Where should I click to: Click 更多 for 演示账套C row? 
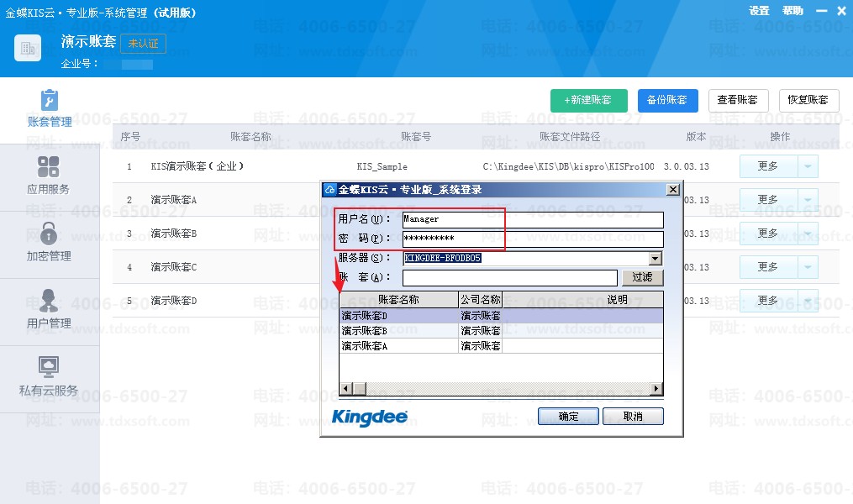tap(768, 267)
